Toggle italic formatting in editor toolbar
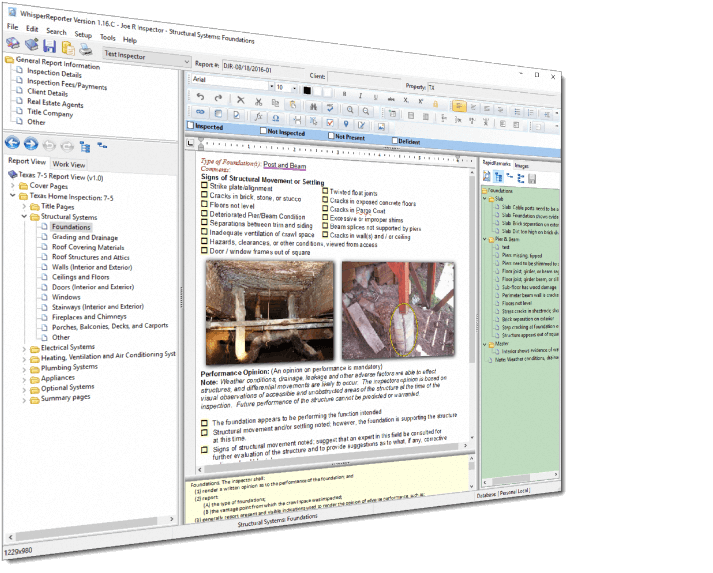The width and height of the screenshot is (713, 573). tap(360, 96)
